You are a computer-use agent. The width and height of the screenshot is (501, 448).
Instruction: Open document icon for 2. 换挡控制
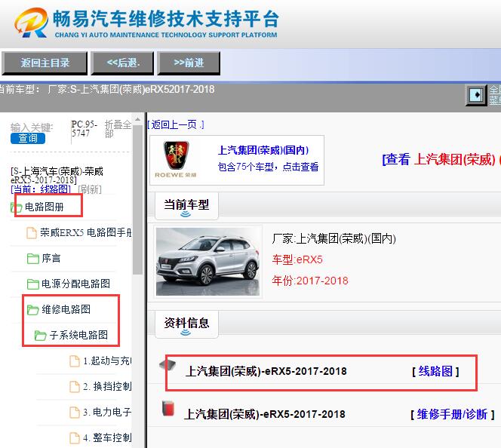tap(75, 387)
